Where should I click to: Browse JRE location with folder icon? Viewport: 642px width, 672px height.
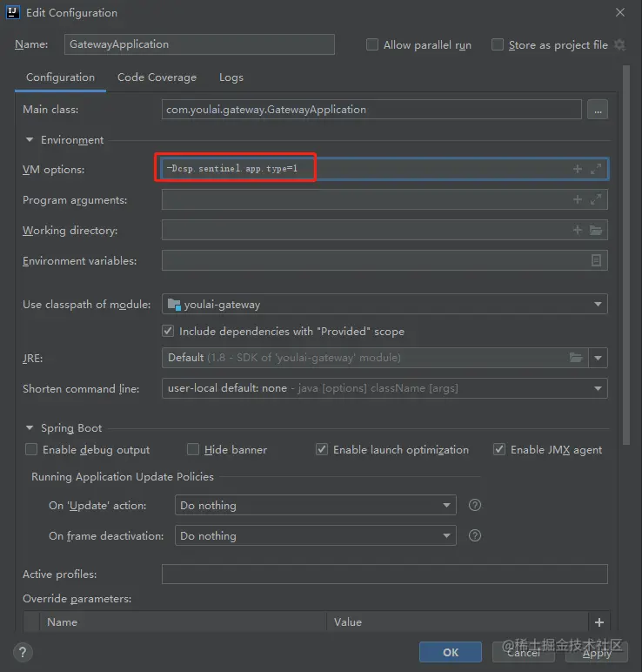[x=576, y=358]
